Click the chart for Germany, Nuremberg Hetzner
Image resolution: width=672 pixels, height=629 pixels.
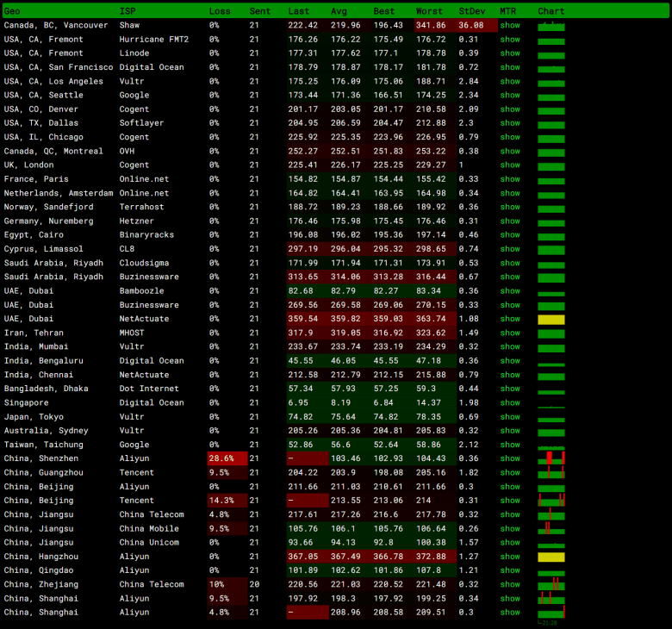pos(551,221)
